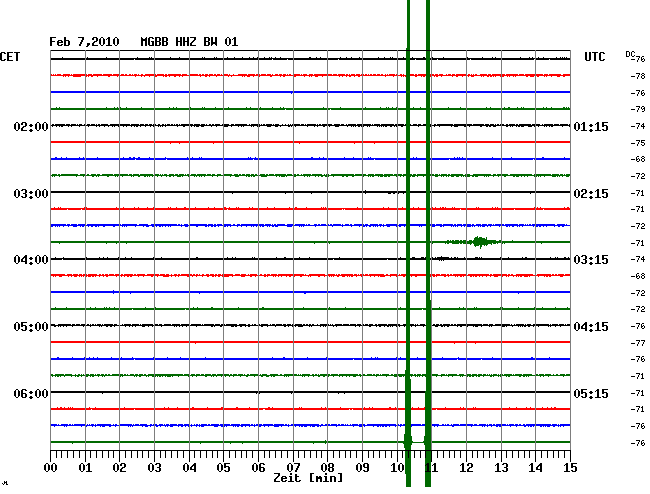The height and width of the screenshot is (494, 650).
Task: Pick the "13" minute tick label
Action: point(501,467)
